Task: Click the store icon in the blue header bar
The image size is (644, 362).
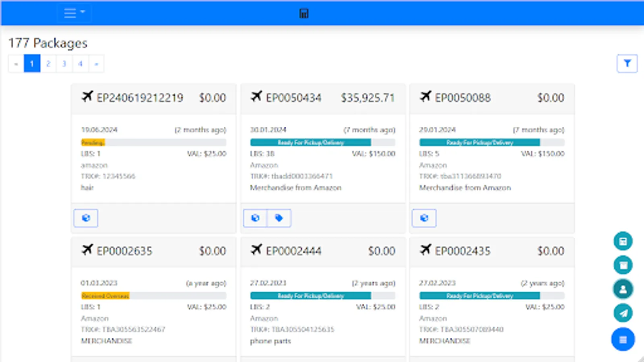Action: pyautogui.click(x=303, y=13)
